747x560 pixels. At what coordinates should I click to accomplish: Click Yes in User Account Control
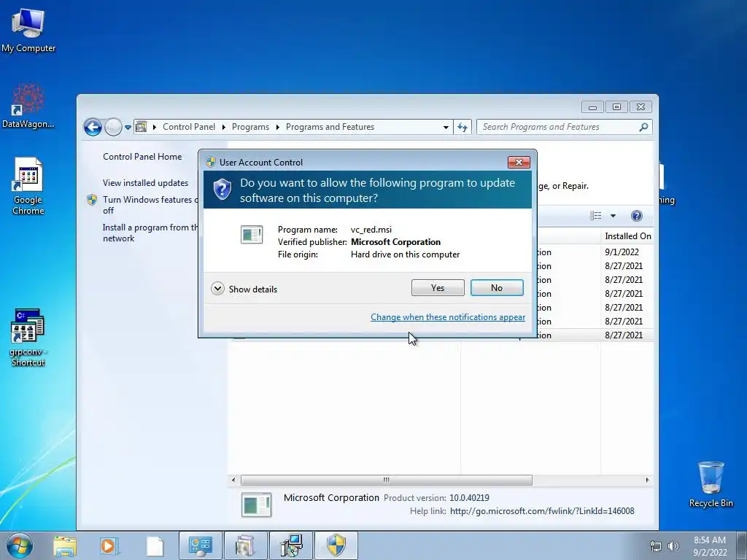(x=438, y=287)
